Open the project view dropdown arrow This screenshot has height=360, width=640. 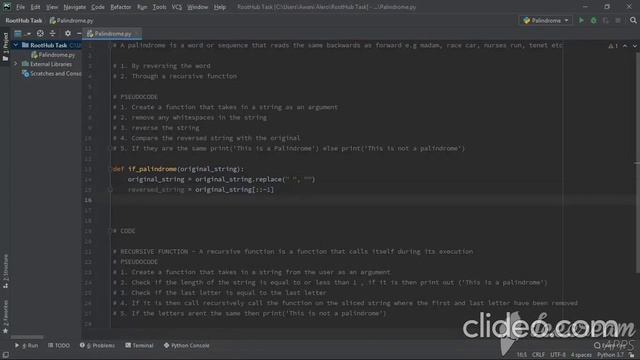(29, 33)
